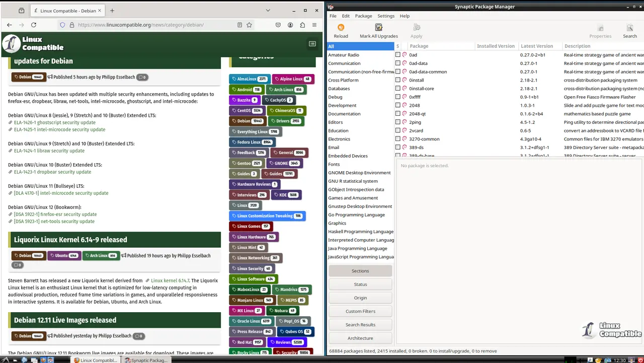Click the browser URL address field
The image size is (644, 363).
(x=151, y=25)
